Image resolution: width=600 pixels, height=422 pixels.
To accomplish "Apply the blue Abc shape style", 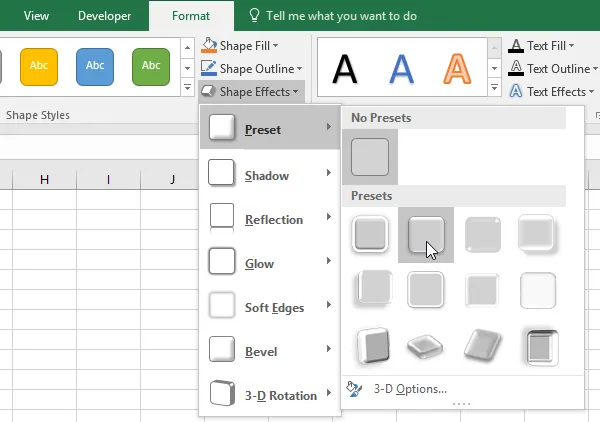I will click(x=95, y=67).
